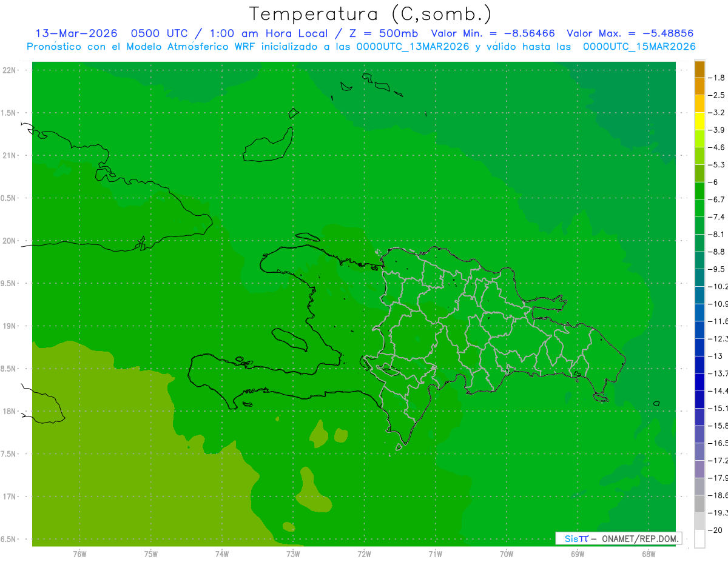This screenshot has height=562, width=728.
Task: Click the 75W longitude label
Action: click(x=150, y=554)
